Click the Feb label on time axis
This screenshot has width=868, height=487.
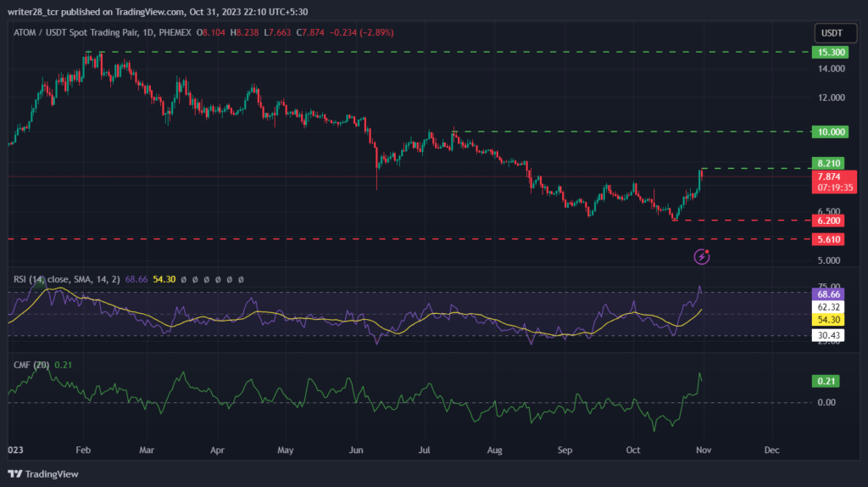(x=83, y=450)
